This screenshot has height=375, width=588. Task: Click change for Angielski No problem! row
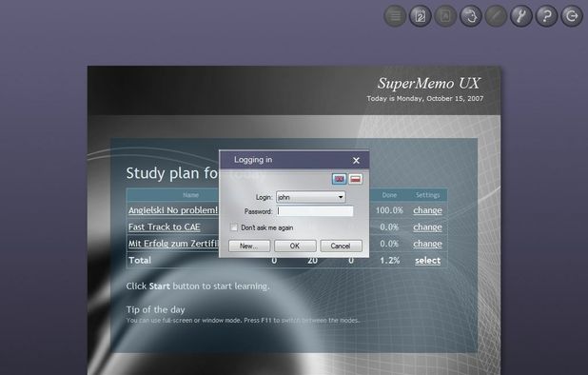click(427, 210)
